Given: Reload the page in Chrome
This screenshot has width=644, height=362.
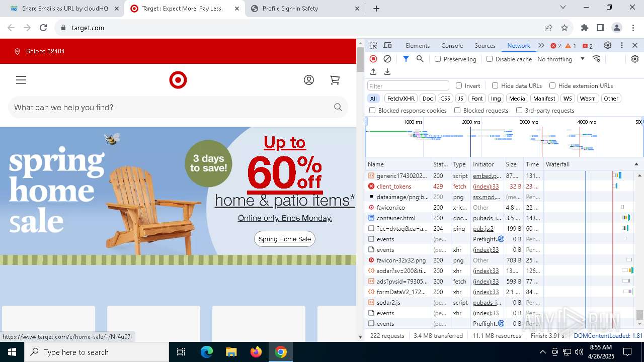Looking at the screenshot, I should (x=43, y=28).
